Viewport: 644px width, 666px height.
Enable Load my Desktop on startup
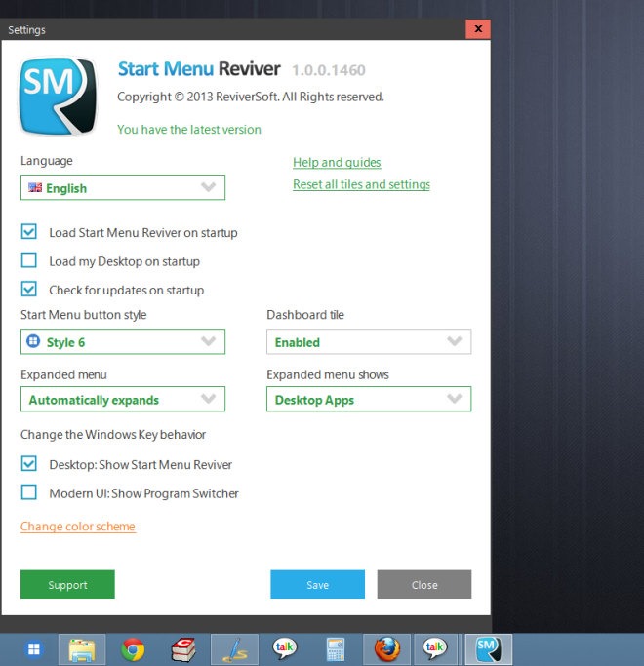(x=29, y=260)
